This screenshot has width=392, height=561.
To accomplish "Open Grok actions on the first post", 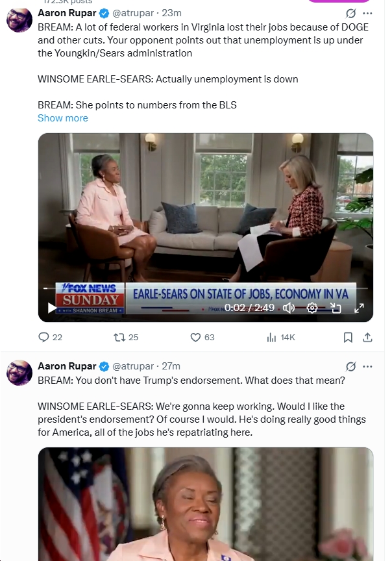I will [350, 13].
